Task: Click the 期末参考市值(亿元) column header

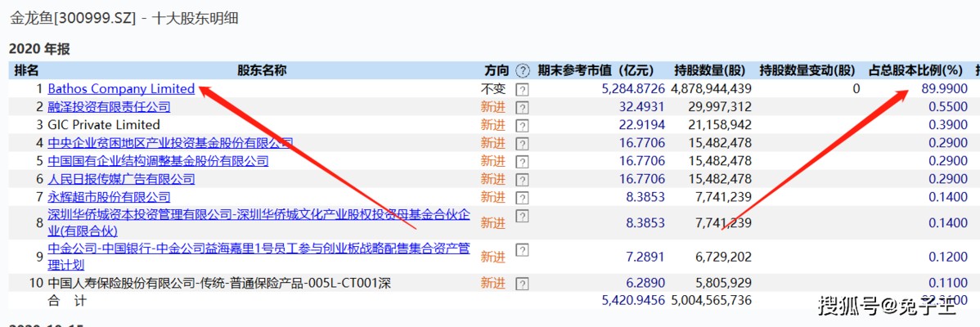Action: pos(596,70)
